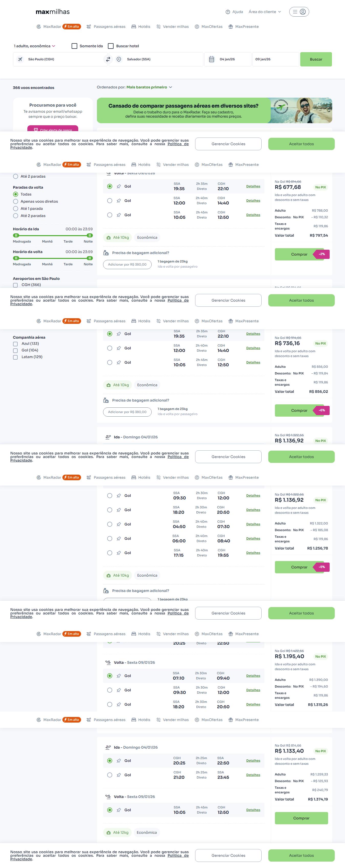Filter by Azul (133) airline checkbox
Image resolution: width=345 pixels, height=868 pixels.
pyautogui.click(x=15, y=344)
